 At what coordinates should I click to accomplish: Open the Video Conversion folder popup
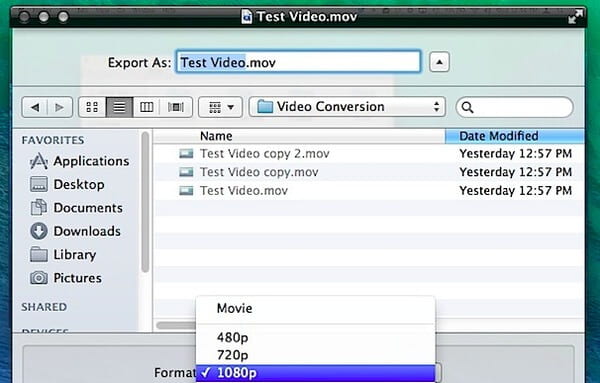point(347,107)
